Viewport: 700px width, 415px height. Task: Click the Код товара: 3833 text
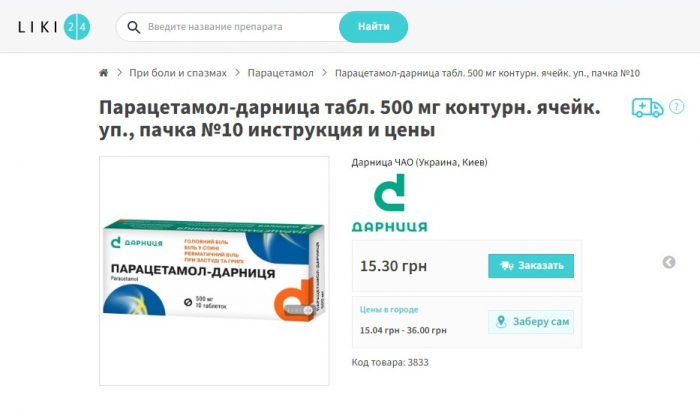[x=390, y=362]
